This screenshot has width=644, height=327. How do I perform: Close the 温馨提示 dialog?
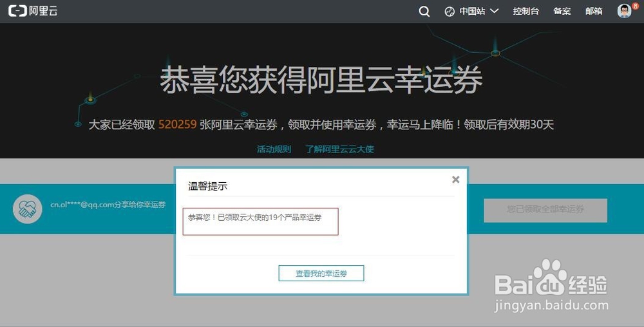[x=455, y=180]
